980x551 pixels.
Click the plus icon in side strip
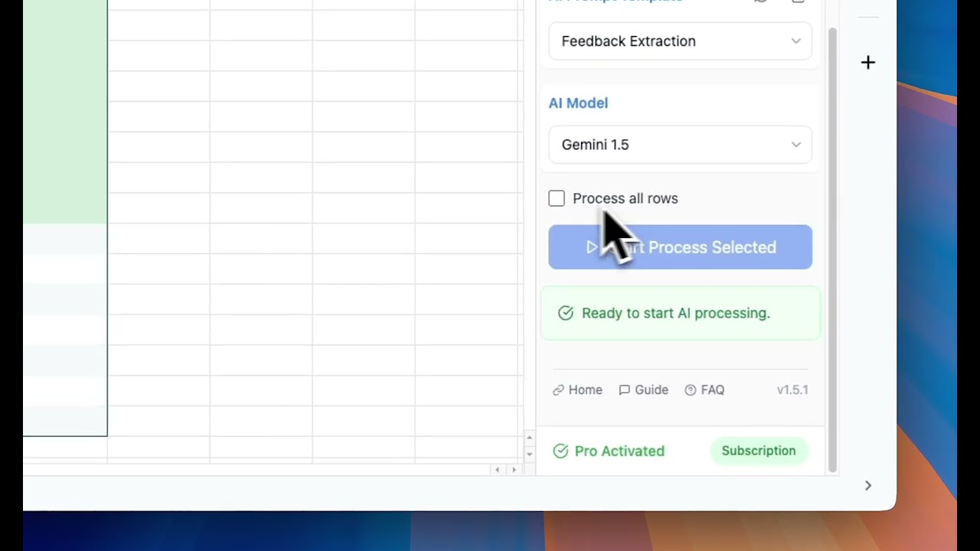867,63
